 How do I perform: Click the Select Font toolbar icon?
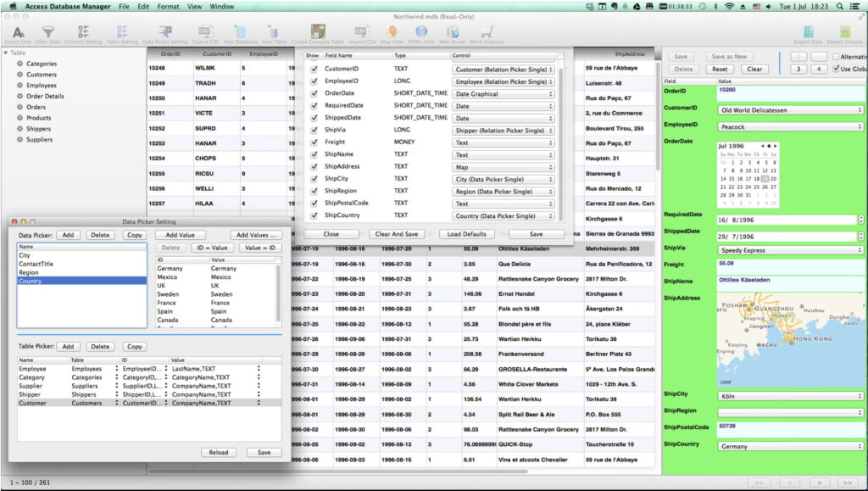[x=18, y=34]
